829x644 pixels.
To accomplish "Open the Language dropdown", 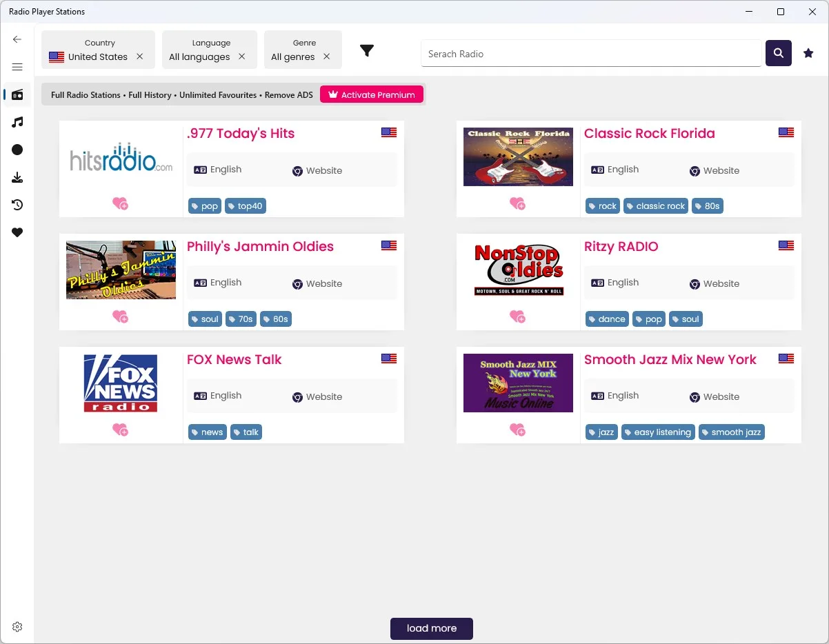I will (210, 50).
